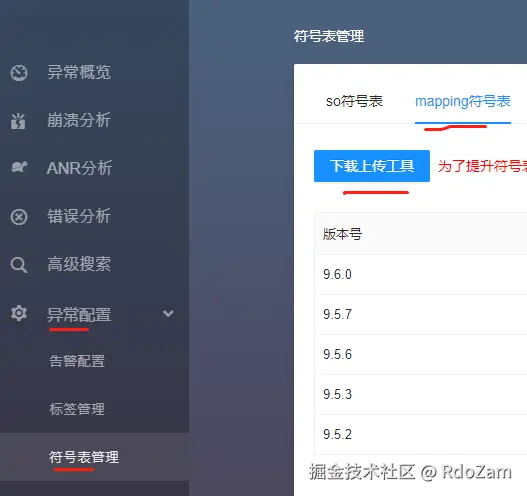Open 高级搜索 in the sidebar
Screen dimensions: 527x496
point(79,264)
